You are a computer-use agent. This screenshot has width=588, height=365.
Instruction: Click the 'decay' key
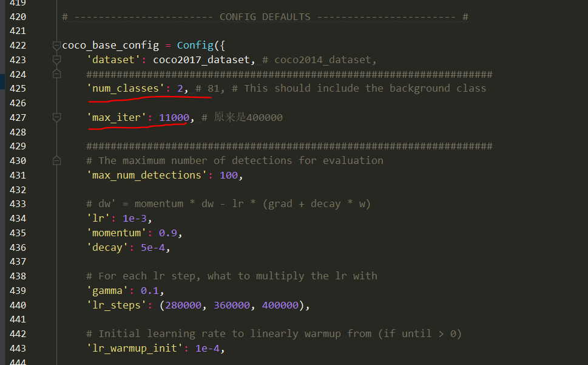coord(107,248)
